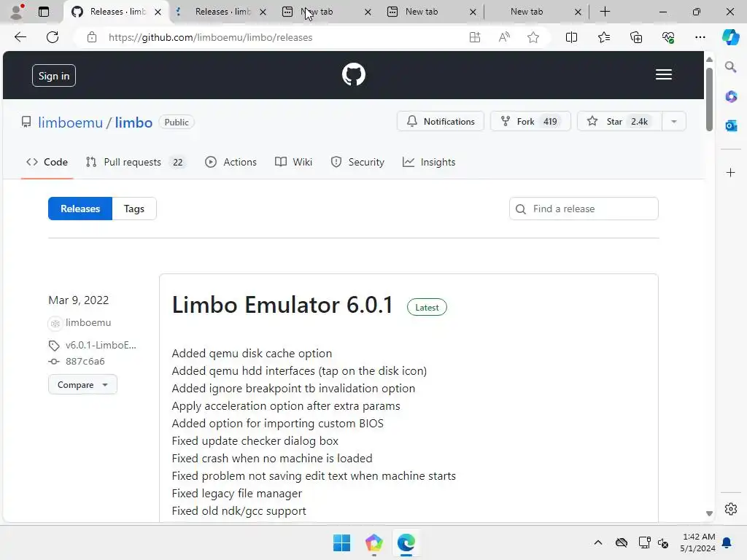The image size is (747, 560).
Task: Close the first Releases browser tab
Action: coord(158,12)
